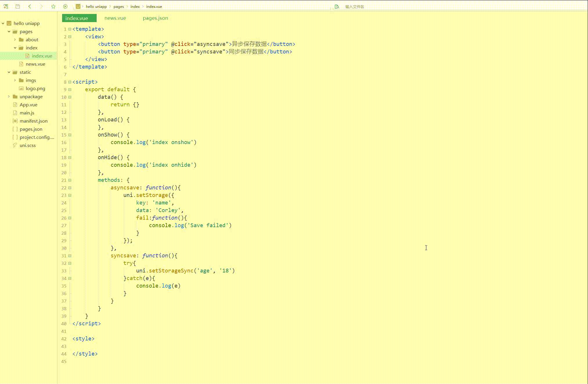
Task: Open App.vue from the project tree
Action: coord(28,105)
